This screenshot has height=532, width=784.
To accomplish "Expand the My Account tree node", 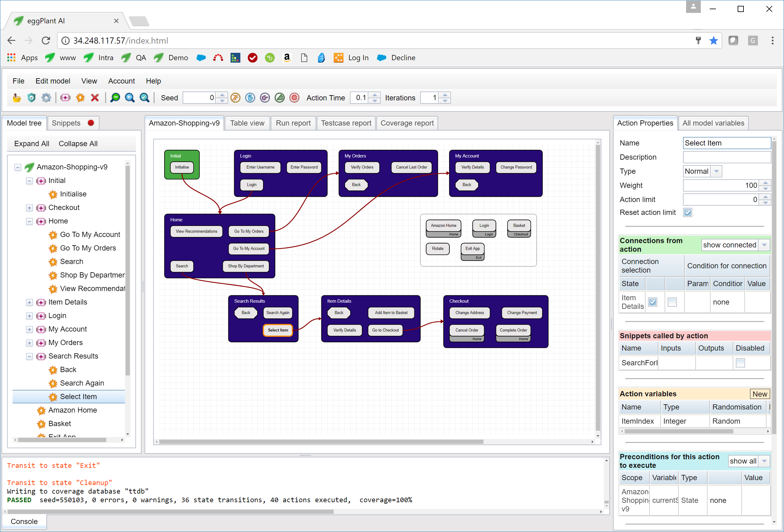I will 29,329.
